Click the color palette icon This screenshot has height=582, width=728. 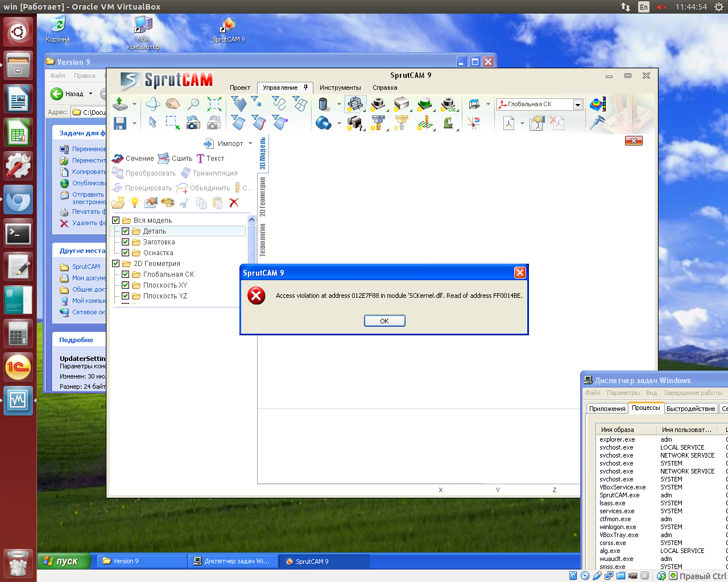(167, 203)
